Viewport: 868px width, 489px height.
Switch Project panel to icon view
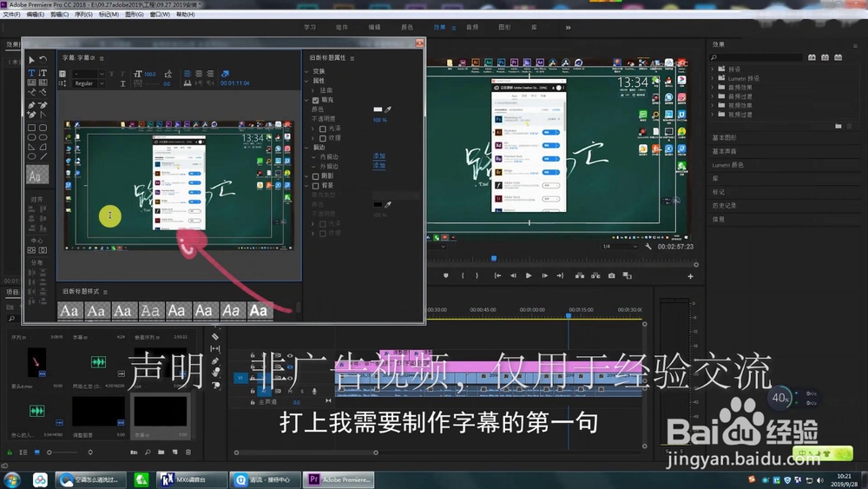pos(37,453)
